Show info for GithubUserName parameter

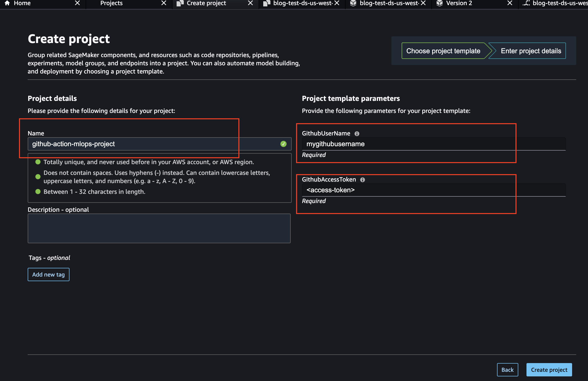(x=357, y=134)
